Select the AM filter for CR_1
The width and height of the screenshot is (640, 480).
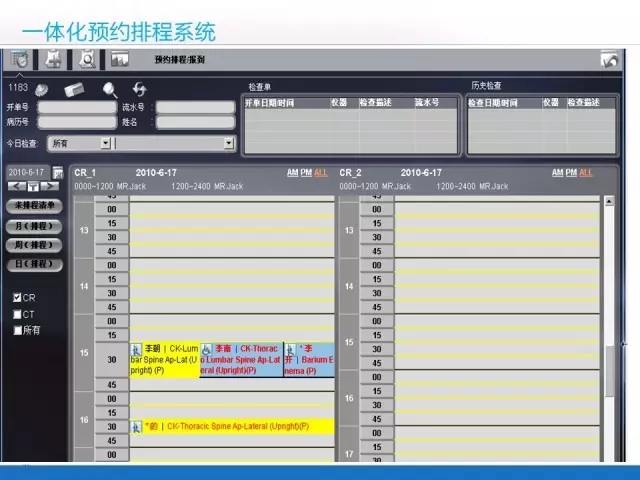(x=292, y=173)
